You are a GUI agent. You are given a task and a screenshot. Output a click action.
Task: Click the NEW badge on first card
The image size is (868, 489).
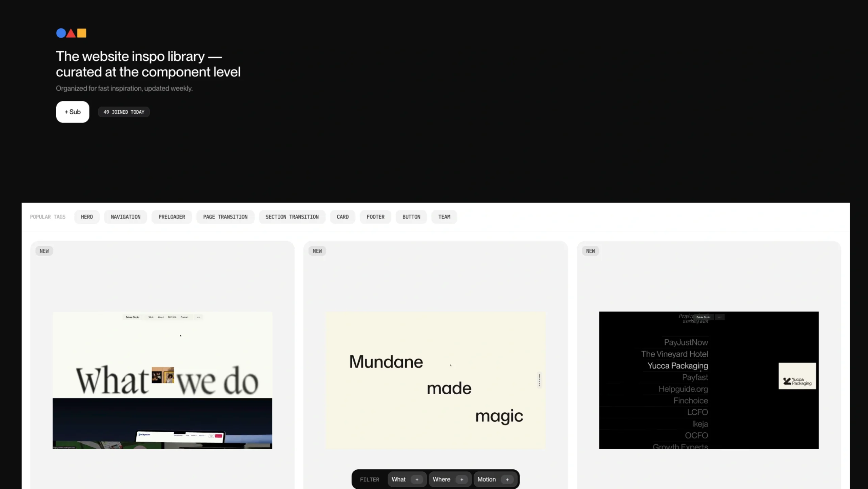44,251
